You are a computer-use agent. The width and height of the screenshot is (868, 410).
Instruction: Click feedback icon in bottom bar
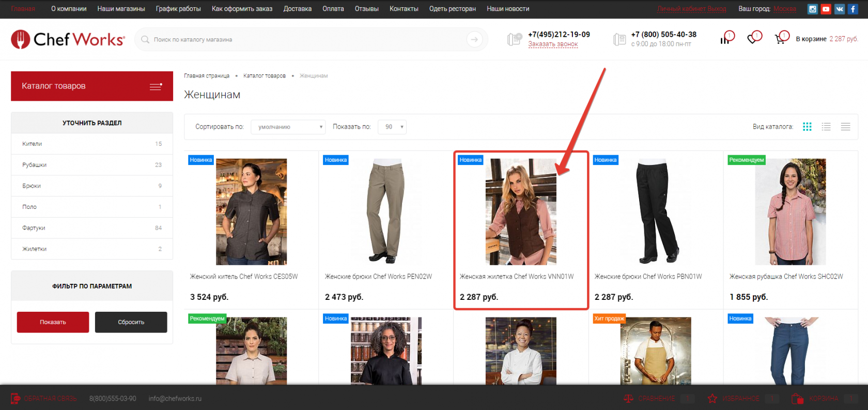(16, 399)
